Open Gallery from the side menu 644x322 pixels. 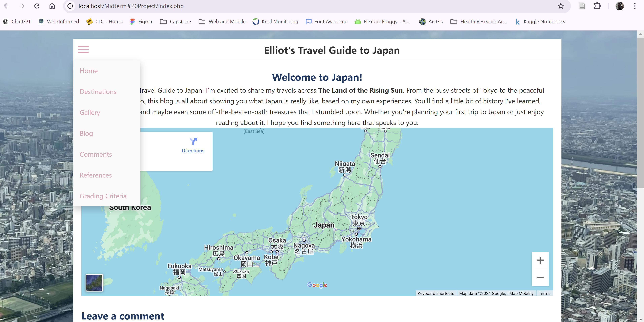[90, 113]
